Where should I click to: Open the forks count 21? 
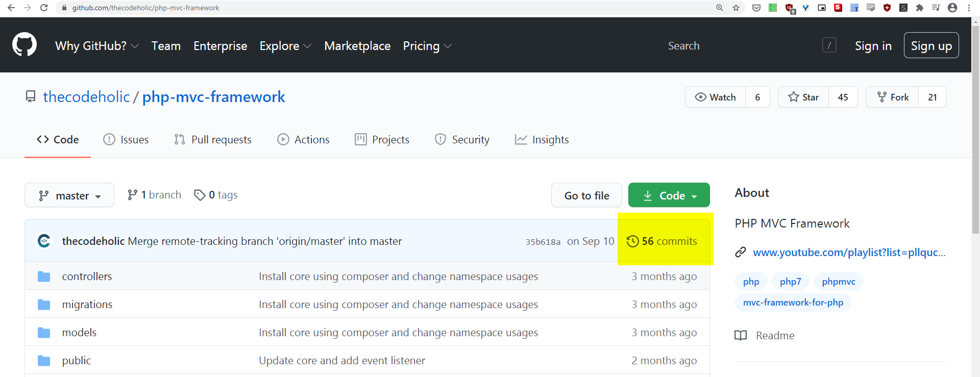[933, 97]
